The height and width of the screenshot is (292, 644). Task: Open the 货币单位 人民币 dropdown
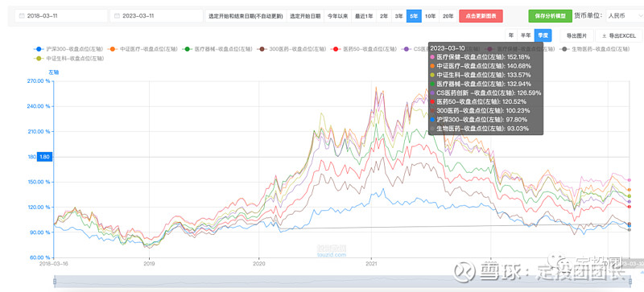[x=625, y=16]
